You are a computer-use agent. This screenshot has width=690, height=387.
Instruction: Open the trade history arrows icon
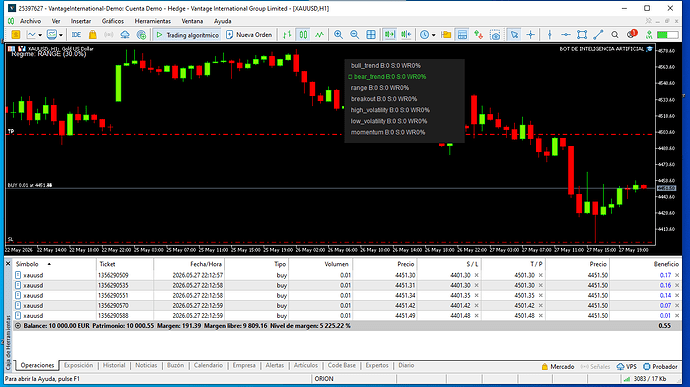[478, 34]
